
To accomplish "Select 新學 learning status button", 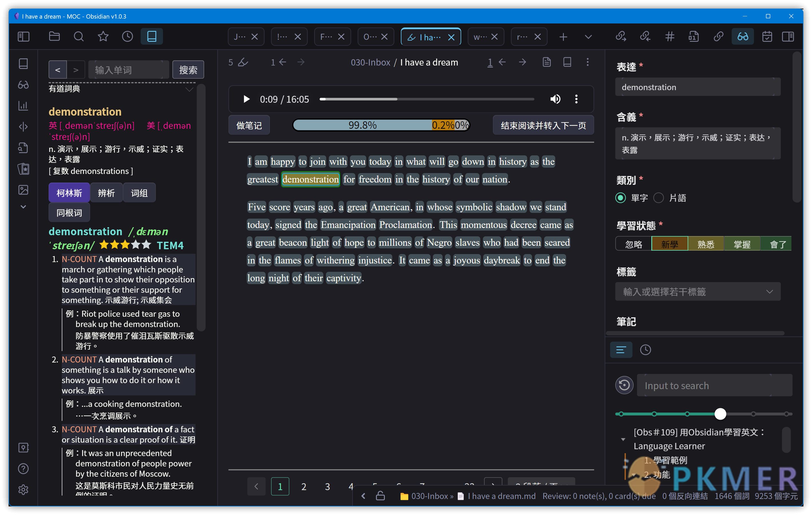I will [670, 244].
